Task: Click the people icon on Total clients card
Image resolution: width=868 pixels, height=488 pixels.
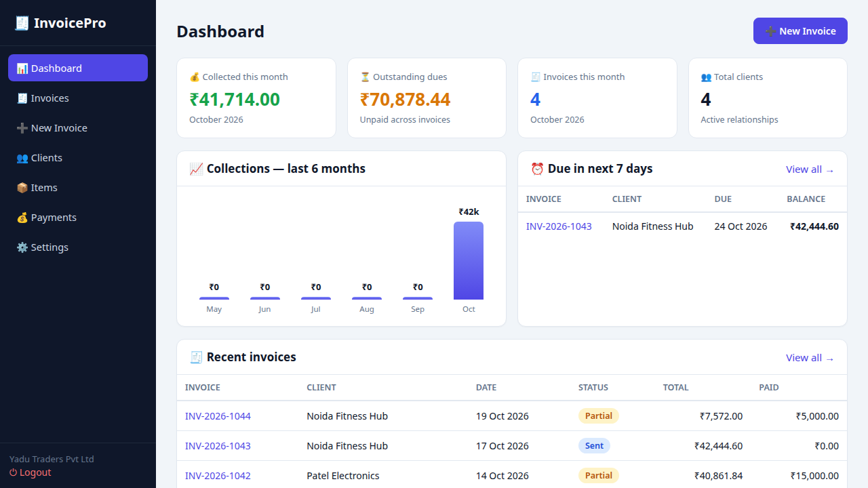Action: click(706, 77)
